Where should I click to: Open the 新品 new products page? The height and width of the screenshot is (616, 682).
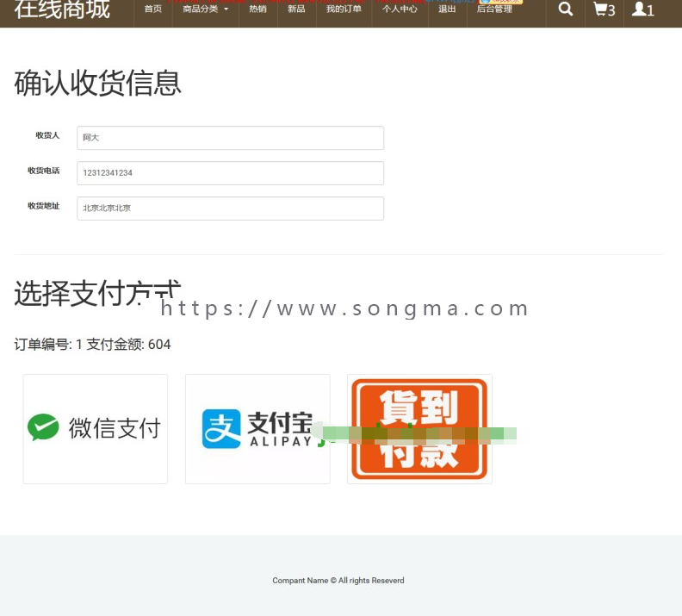pos(296,9)
